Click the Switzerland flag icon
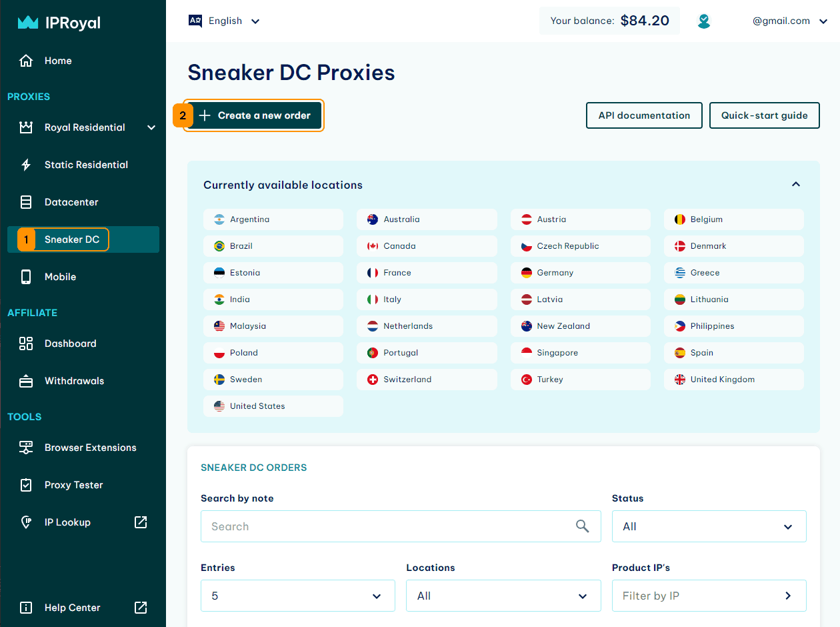840x627 pixels. (x=373, y=380)
